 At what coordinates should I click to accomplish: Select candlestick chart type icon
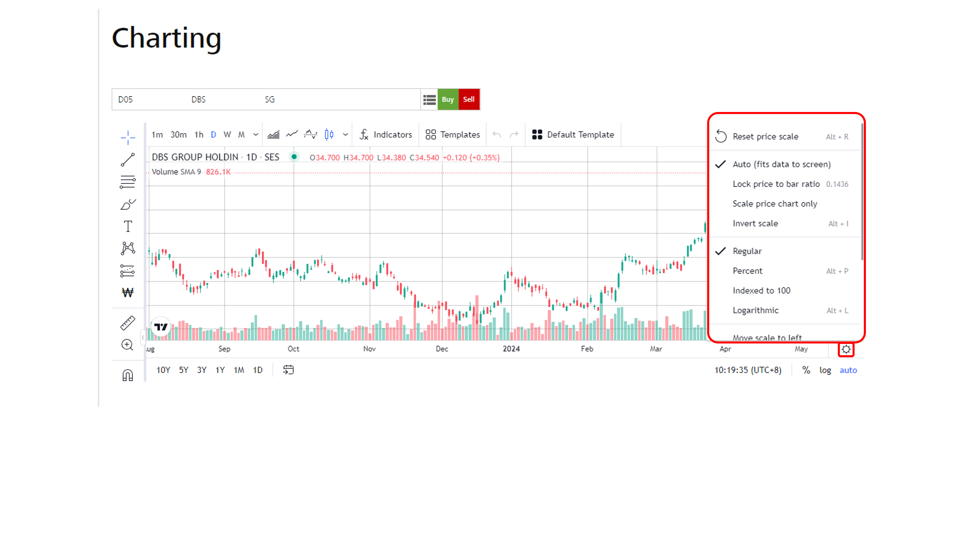(x=329, y=134)
